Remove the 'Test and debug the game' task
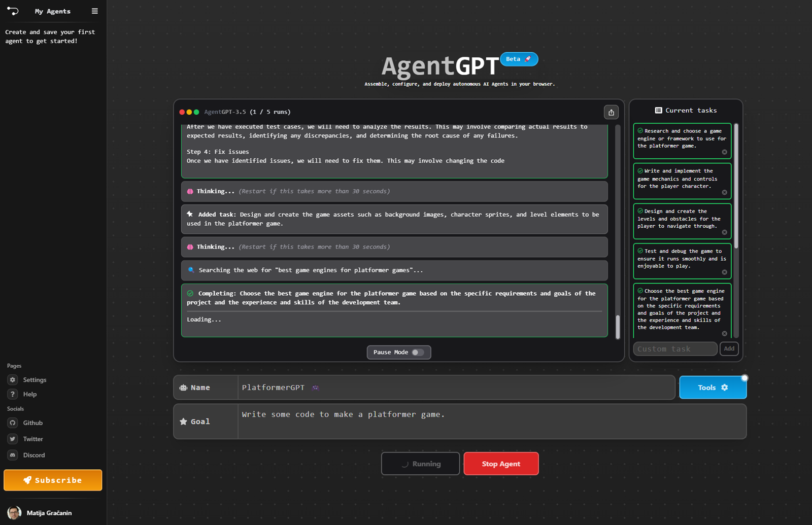Screen dimensions: 812x525 (724, 272)
